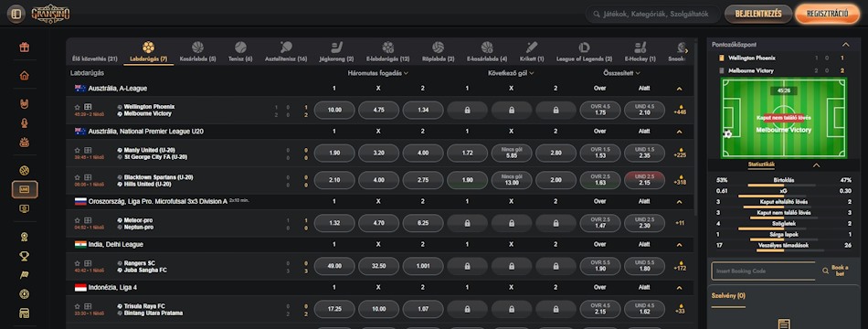Click the Jégkorong hockey stick icon
This screenshot has height=329, width=868.
336,48
